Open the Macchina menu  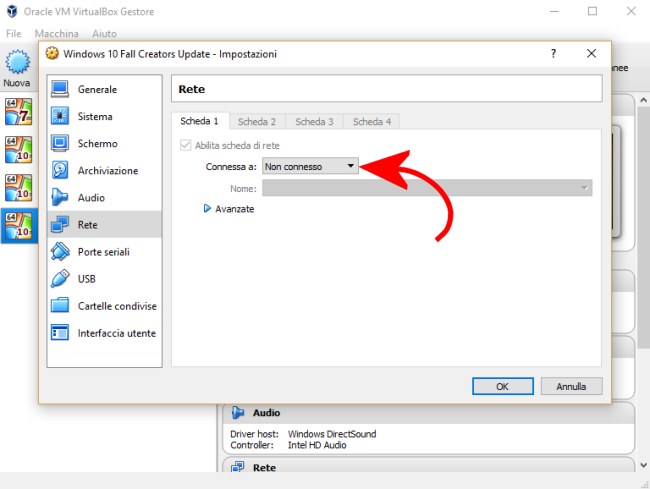tap(56, 34)
